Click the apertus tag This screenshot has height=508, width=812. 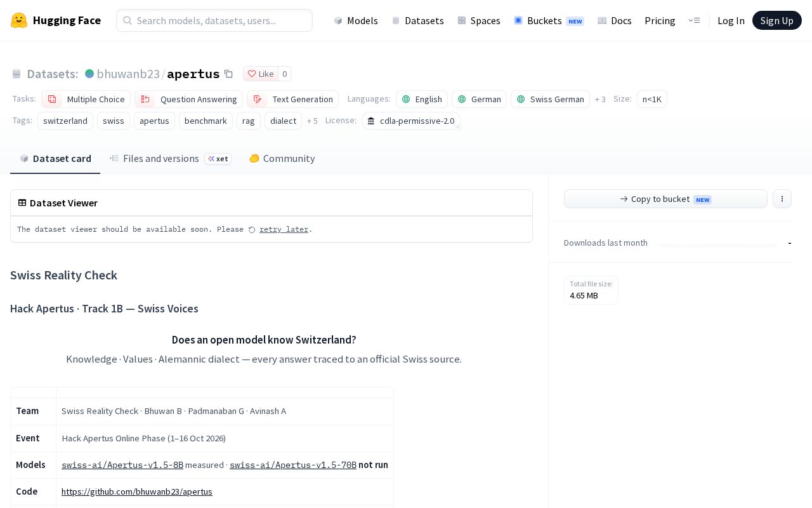(x=154, y=121)
